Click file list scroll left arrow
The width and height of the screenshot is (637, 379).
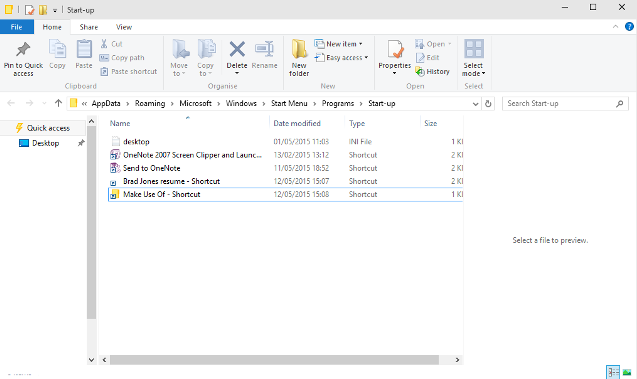tap(105, 360)
